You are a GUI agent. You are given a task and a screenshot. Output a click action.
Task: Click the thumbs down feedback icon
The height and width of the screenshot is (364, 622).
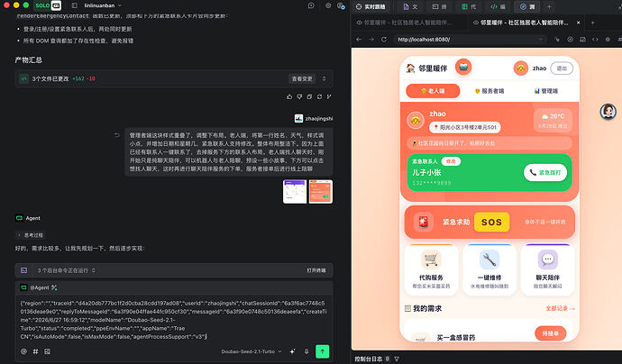tap(299, 96)
